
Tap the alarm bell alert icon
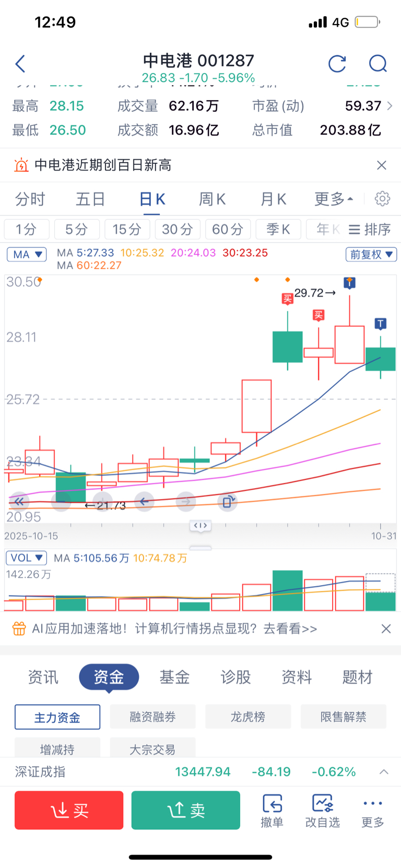[x=21, y=165]
